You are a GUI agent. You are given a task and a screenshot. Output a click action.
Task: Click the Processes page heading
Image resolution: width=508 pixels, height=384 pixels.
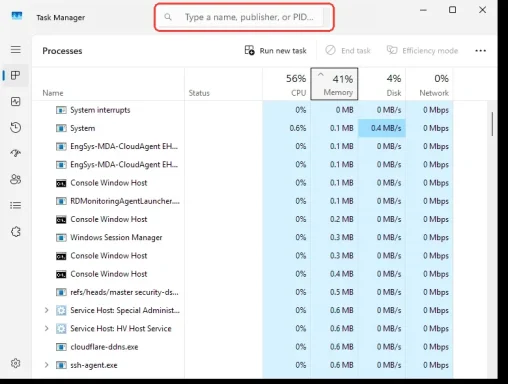(62, 51)
